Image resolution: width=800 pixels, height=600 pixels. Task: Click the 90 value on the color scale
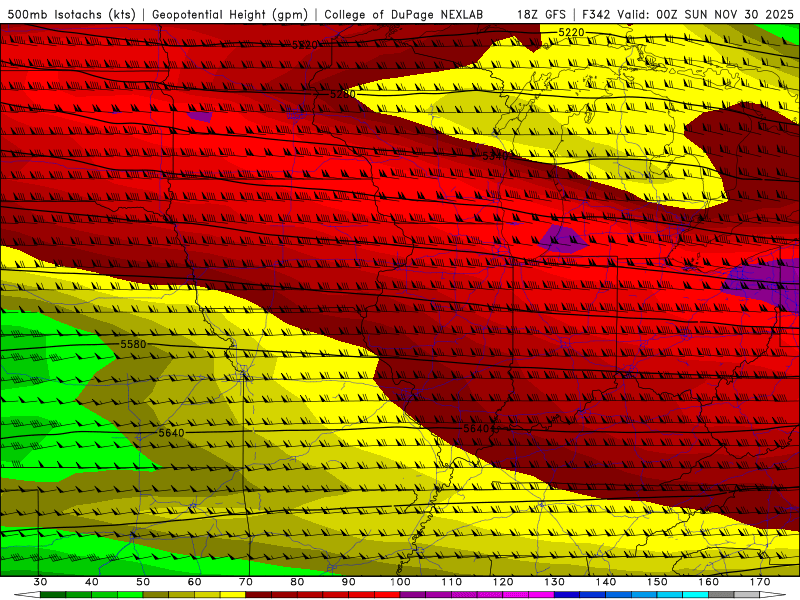coord(348,582)
